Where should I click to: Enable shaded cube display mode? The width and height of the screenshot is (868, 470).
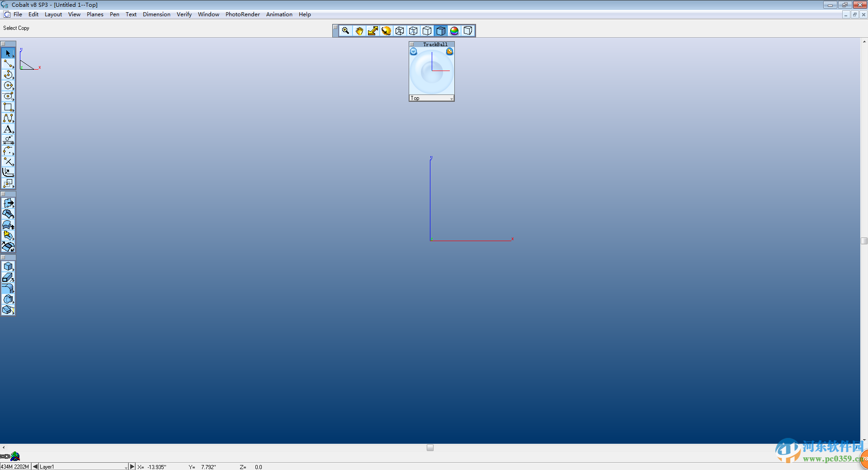tap(440, 30)
